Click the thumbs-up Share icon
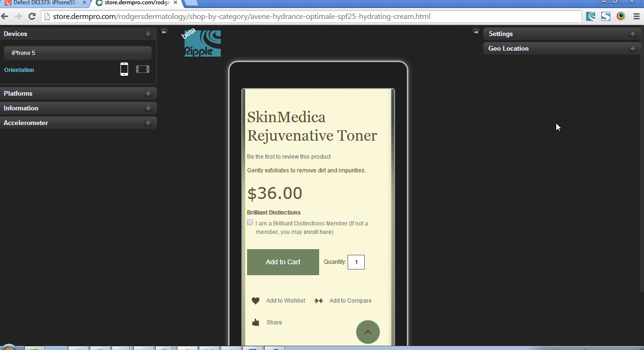644x350 pixels. pos(256,323)
